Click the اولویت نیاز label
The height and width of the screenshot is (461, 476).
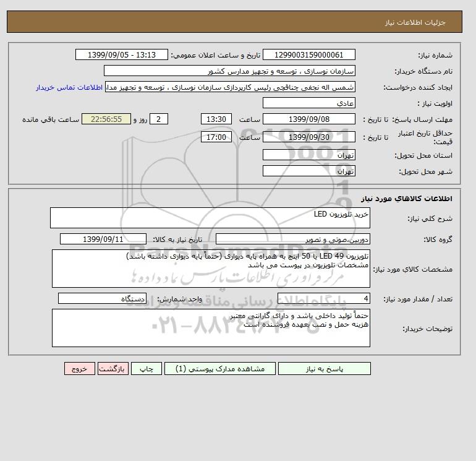point(435,103)
